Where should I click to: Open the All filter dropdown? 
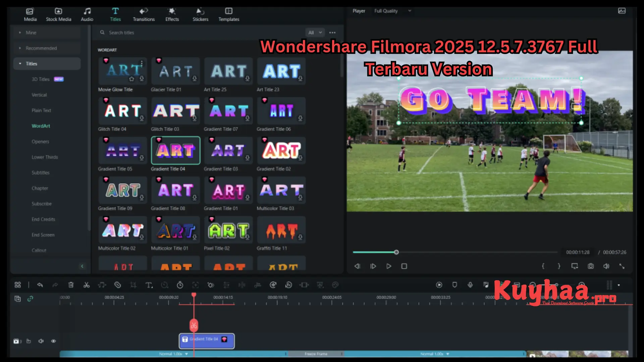[315, 33]
